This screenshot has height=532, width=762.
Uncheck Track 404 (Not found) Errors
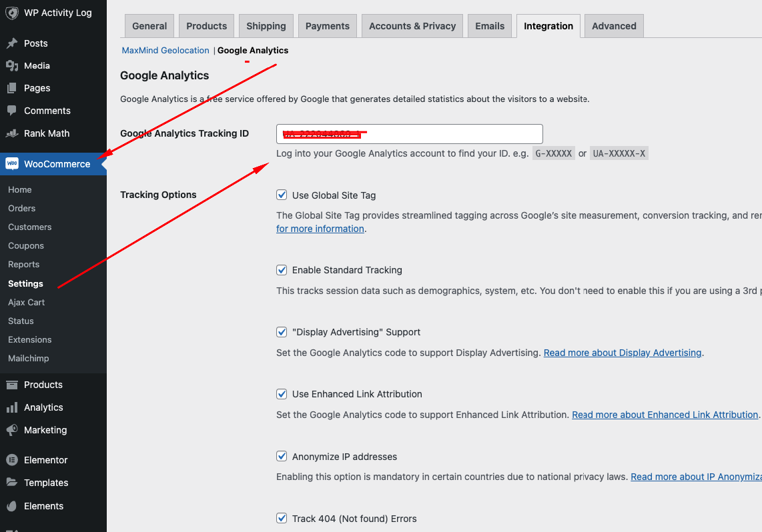pyautogui.click(x=282, y=518)
